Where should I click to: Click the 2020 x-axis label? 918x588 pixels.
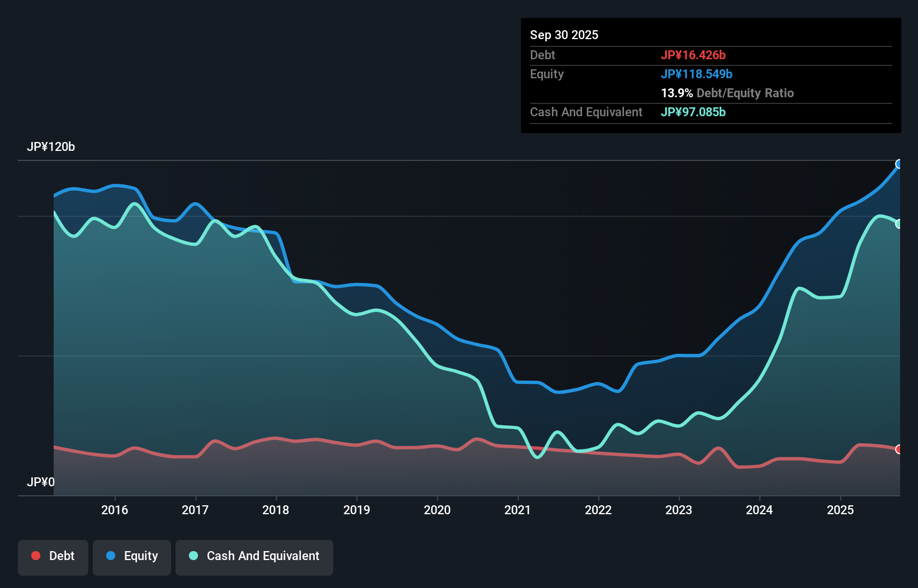coord(437,510)
